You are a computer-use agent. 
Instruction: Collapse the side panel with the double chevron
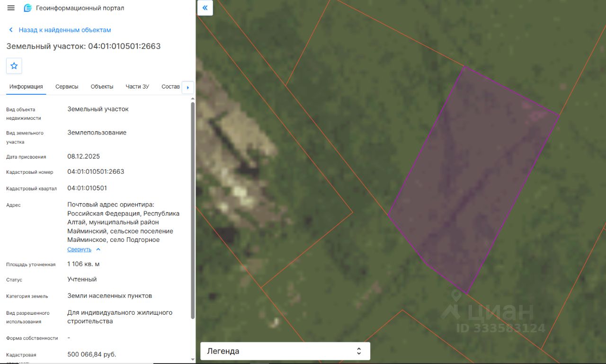[205, 8]
